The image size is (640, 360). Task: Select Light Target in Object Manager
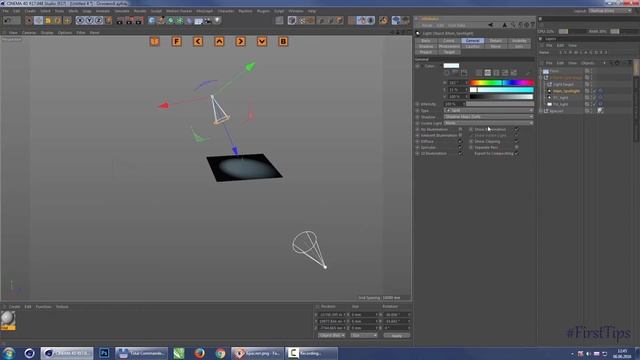tap(563, 84)
